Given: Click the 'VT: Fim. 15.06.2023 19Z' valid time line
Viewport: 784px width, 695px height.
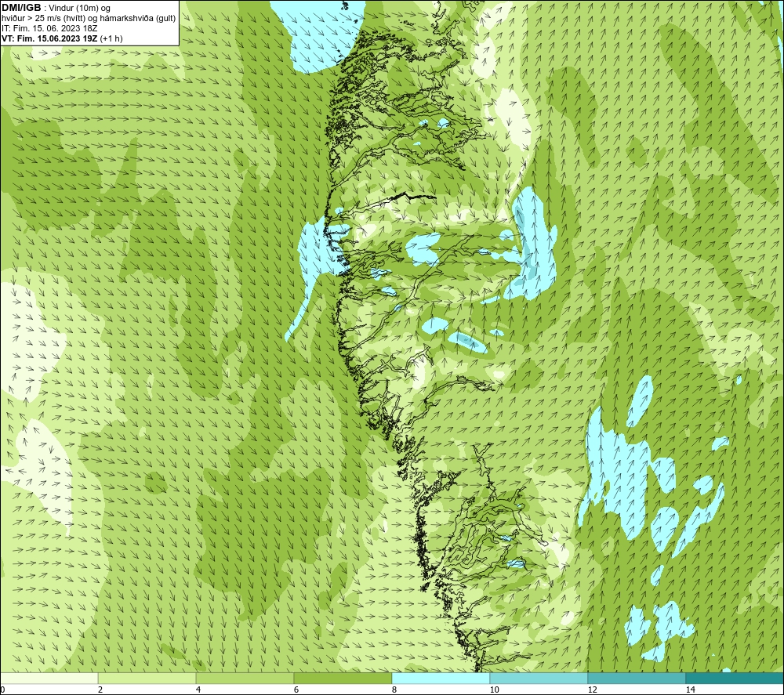Looking at the screenshot, I should [x=62, y=38].
